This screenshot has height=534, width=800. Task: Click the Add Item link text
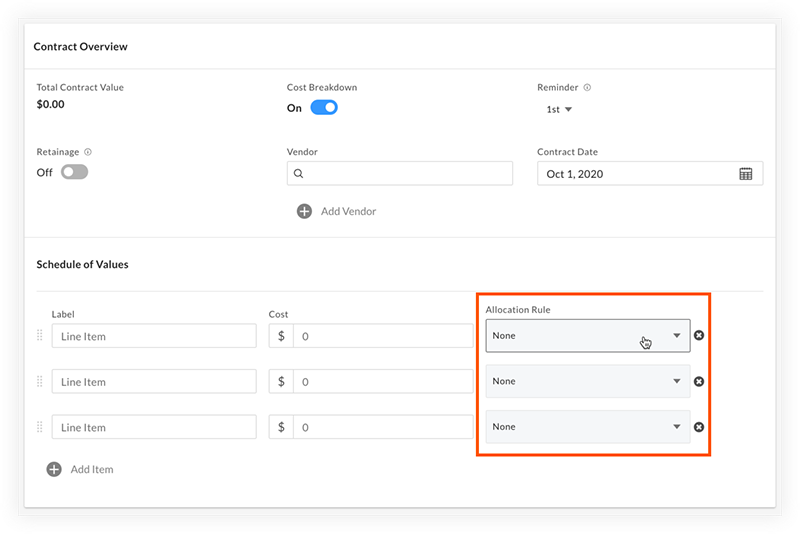[92, 469]
